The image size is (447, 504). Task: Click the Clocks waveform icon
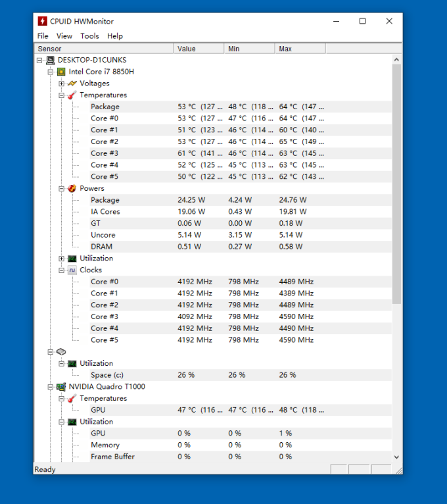click(x=72, y=270)
